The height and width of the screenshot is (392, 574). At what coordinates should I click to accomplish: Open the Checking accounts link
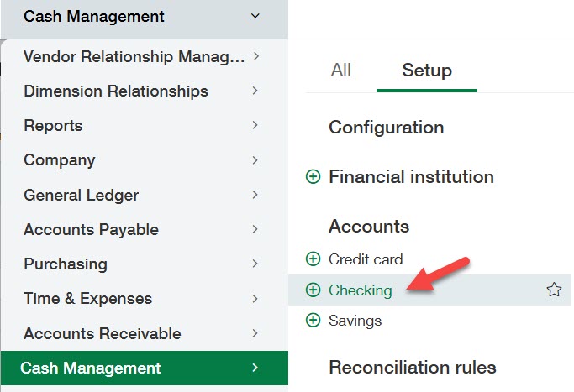pyautogui.click(x=361, y=290)
